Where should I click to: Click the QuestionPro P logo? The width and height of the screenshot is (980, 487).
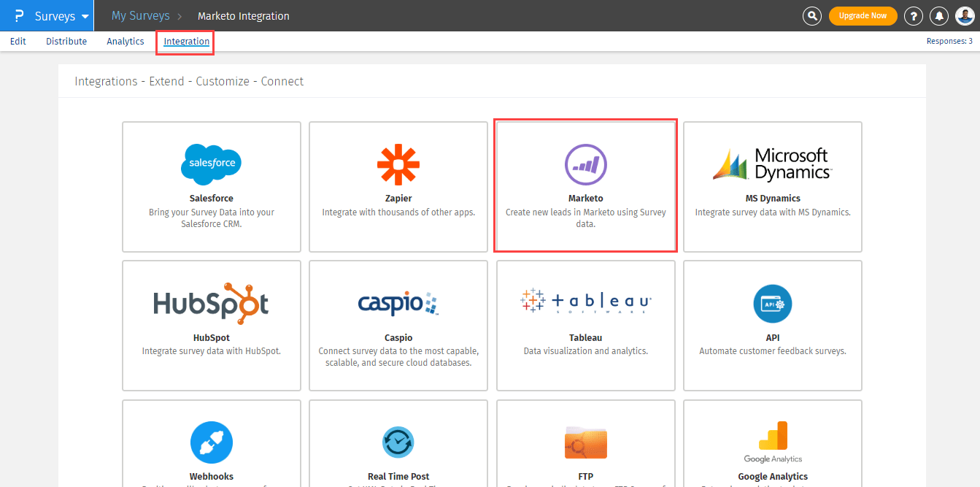pos(19,15)
